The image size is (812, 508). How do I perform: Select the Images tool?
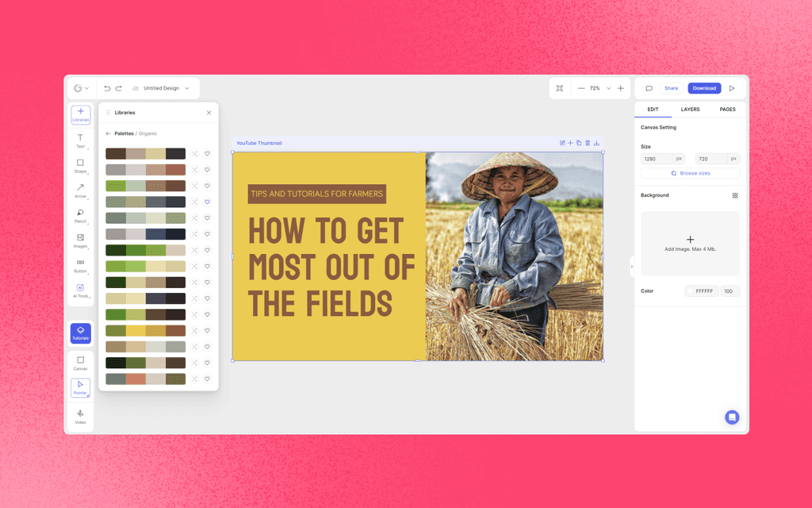[80, 242]
